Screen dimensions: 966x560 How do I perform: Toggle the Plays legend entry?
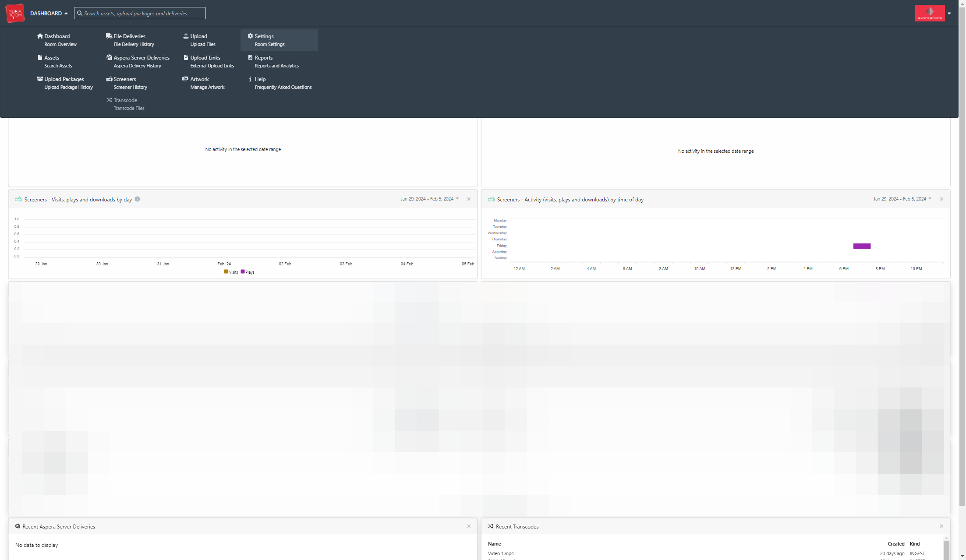tap(248, 272)
